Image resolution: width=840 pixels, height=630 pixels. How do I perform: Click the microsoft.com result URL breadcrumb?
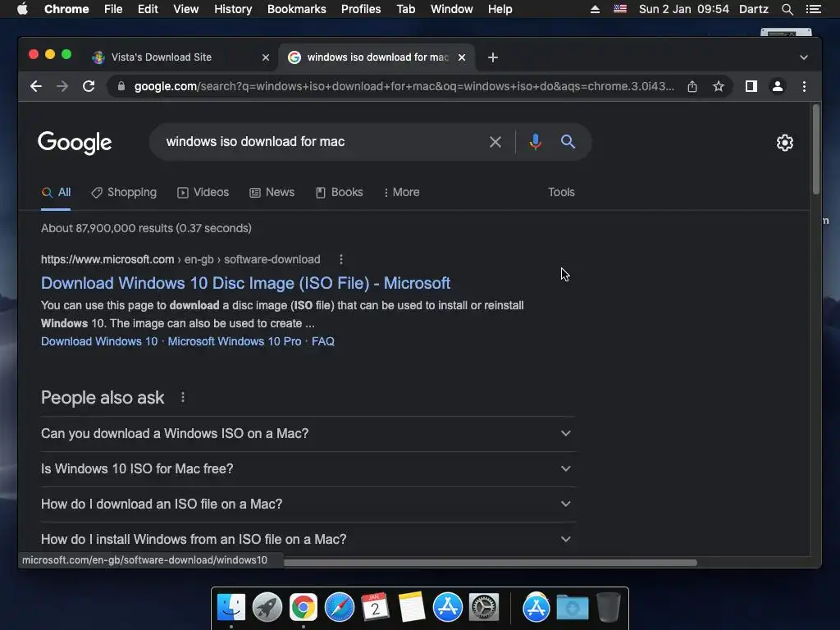(x=180, y=259)
